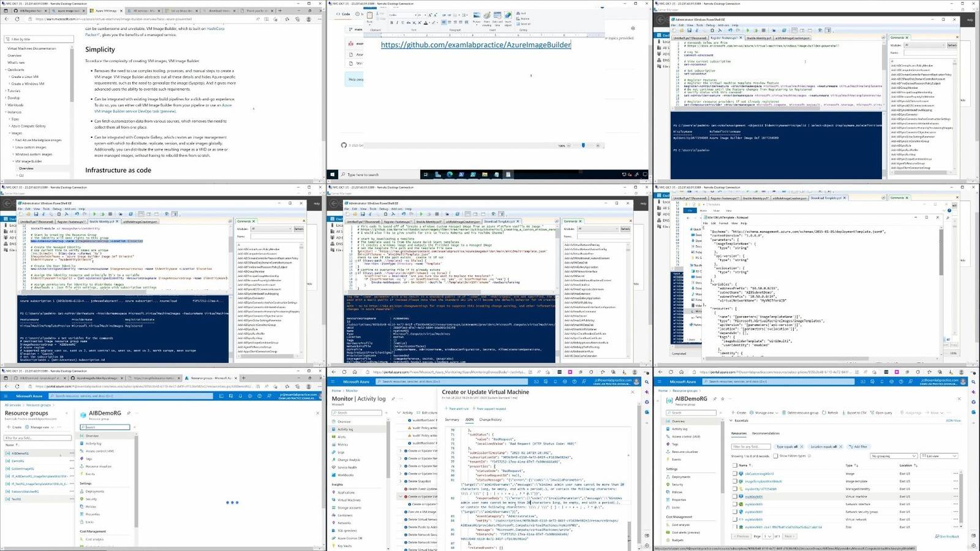Click Date and time in WordPad ribbon
Image resolution: width=980 pixels, height=551 pixels.
pos(497,19)
